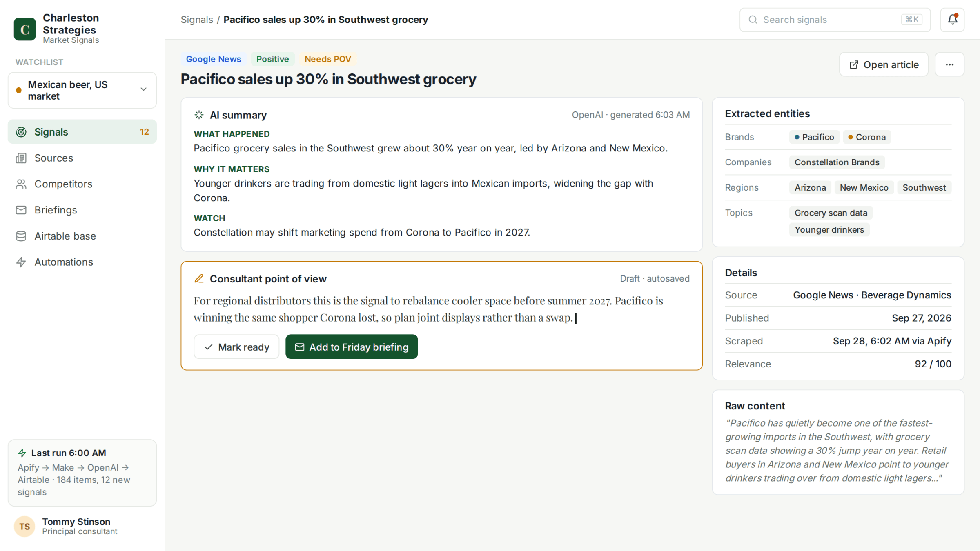The width and height of the screenshot is (980, 551).
Task: Open the notifications bell
Action: (x=952, y=20)
